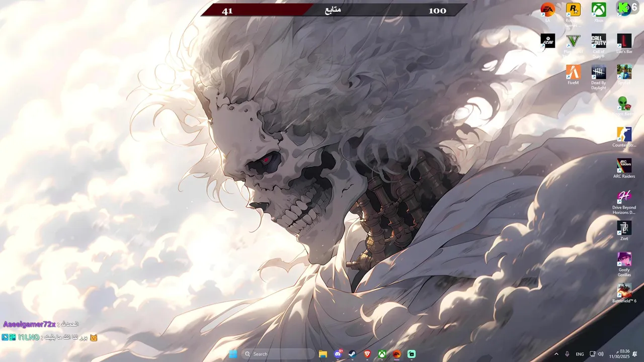Select the green avatar shortcut in desktop corner

(x=624, y=8)
